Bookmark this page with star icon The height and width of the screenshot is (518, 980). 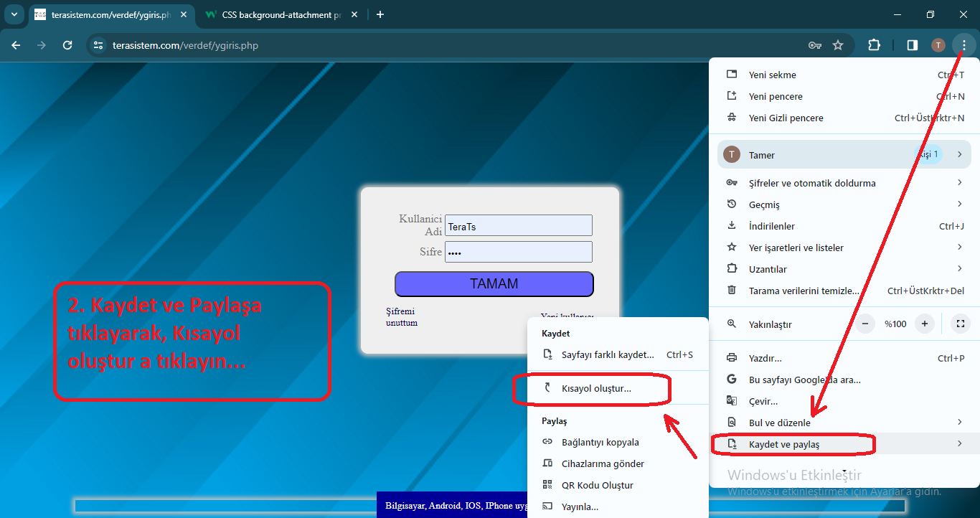coord(838,45)
